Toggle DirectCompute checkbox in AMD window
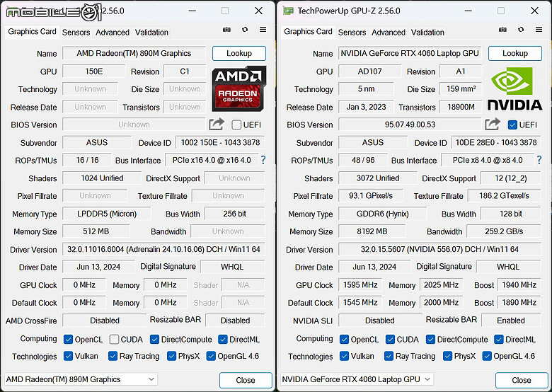The image size is (552, 392). coord(154,340)
